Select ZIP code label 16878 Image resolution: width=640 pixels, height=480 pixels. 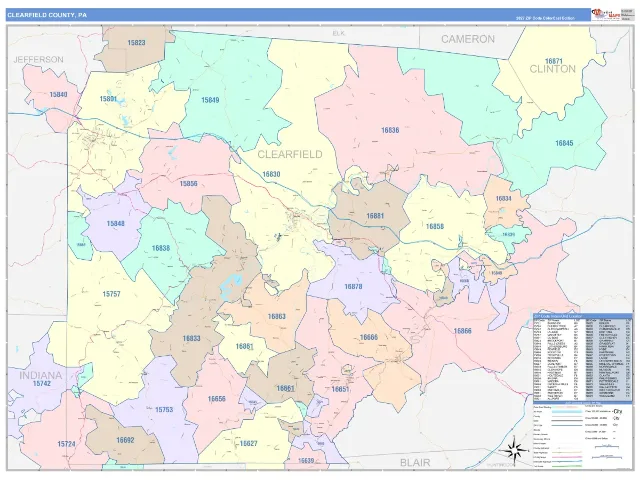coord(353,287)
